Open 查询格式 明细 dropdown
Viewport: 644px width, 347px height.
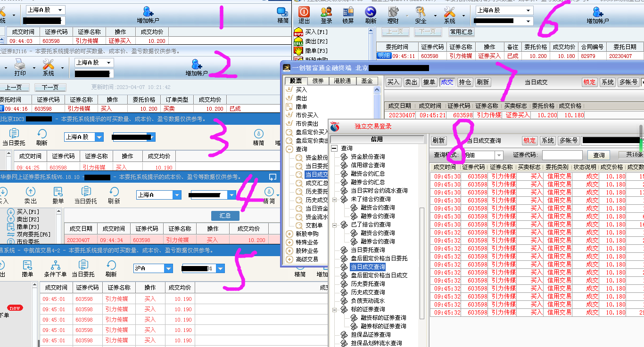[499, 155]
